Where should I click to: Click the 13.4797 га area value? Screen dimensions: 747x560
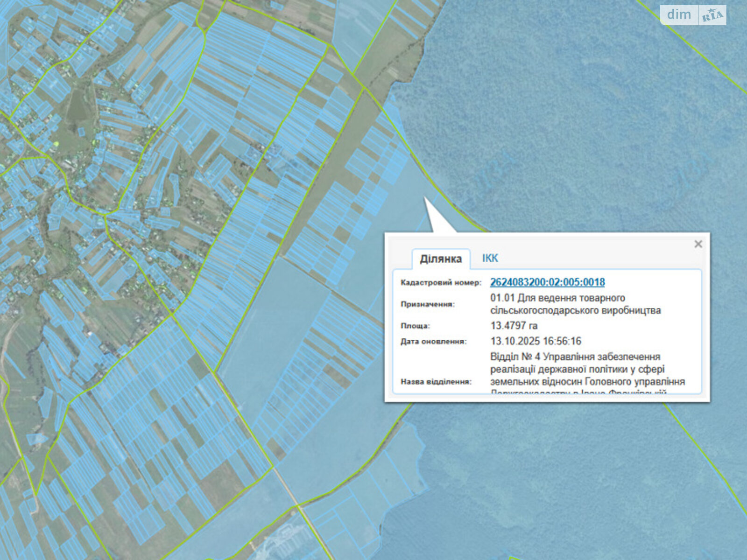click(514, 326)
